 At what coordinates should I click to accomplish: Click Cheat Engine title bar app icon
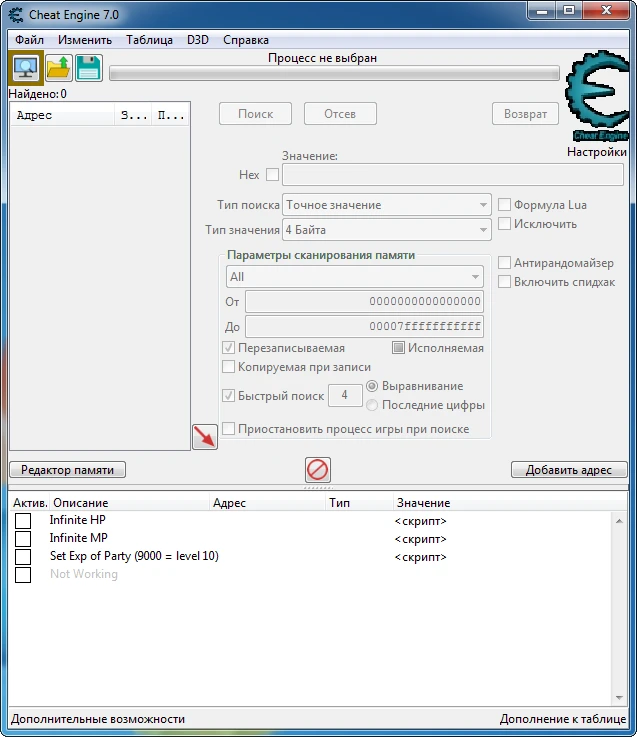pyautogui.click(x=16, y=15)
